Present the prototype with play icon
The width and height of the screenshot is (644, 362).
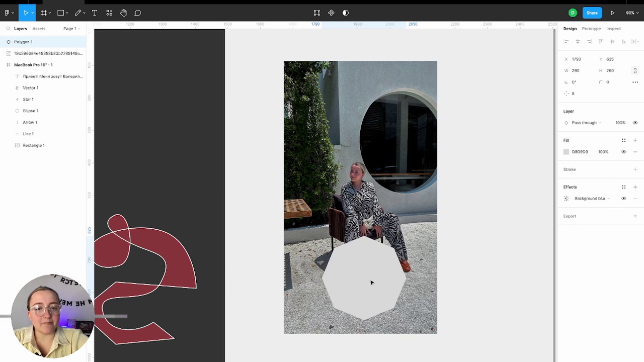tap(612, 13)
